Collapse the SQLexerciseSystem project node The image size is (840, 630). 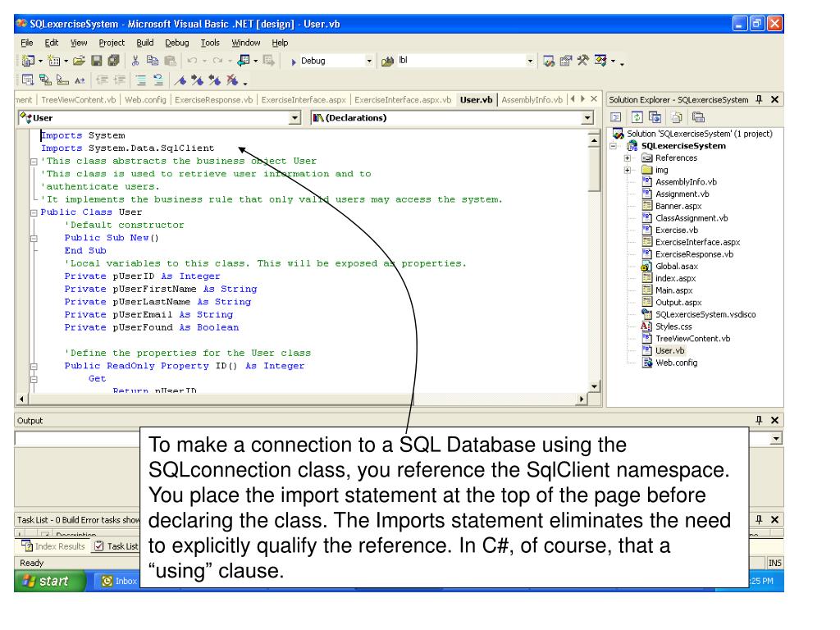coord(614,146)
